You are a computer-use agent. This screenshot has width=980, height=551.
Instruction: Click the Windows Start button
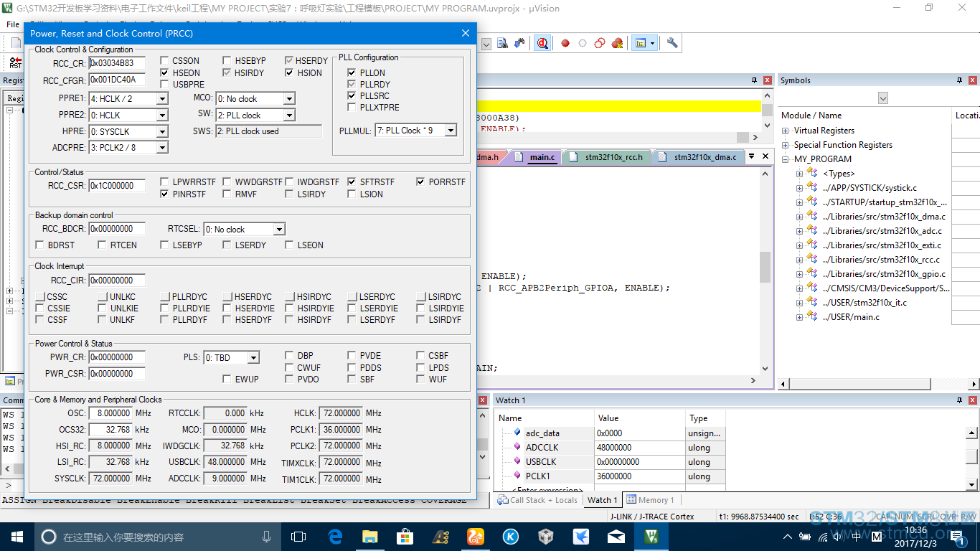pyautogui.click(x=17, y=536)
